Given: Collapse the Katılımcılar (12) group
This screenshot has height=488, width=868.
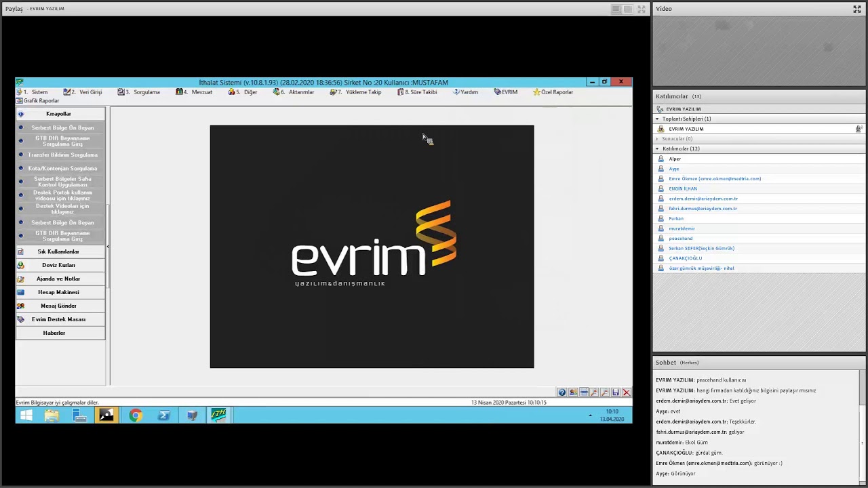Looking at the screenshot, I should point(657,148).
